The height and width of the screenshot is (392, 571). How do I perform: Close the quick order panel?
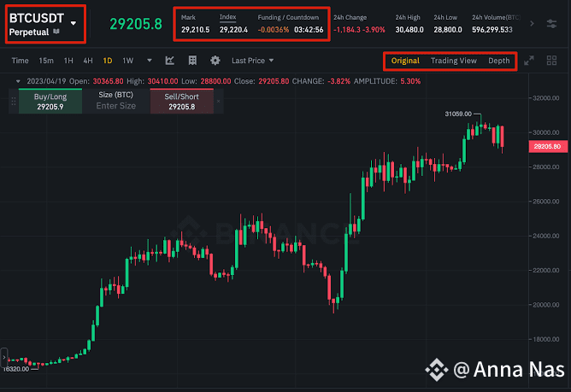[218, 101]
